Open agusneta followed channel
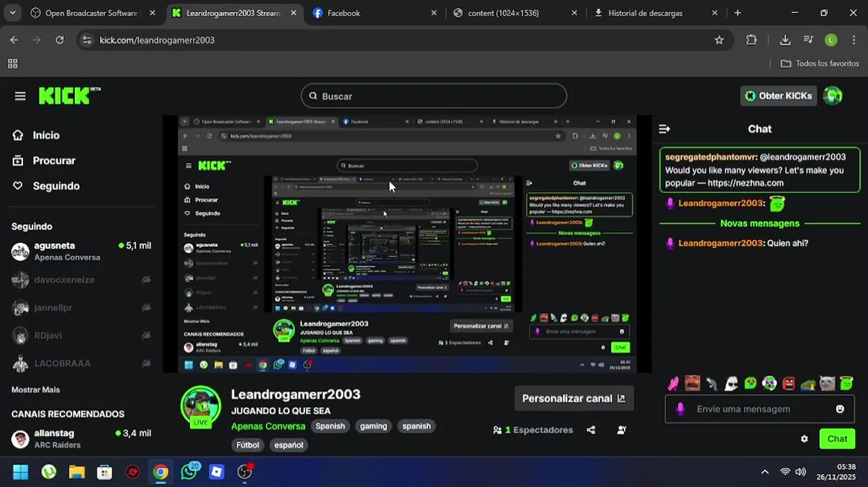Viewport: 868px width, 487px height. point(81,251)
